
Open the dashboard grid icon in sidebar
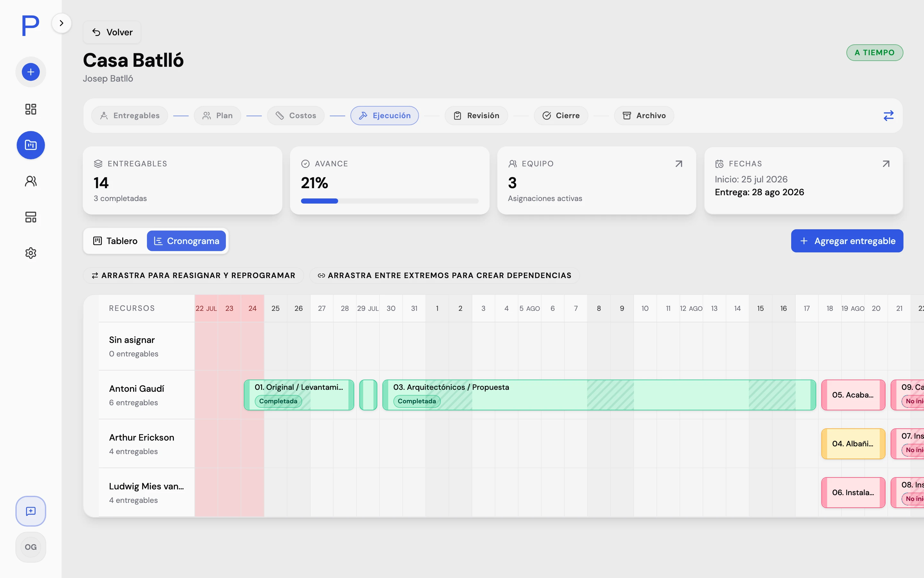(x=30, y=109)
